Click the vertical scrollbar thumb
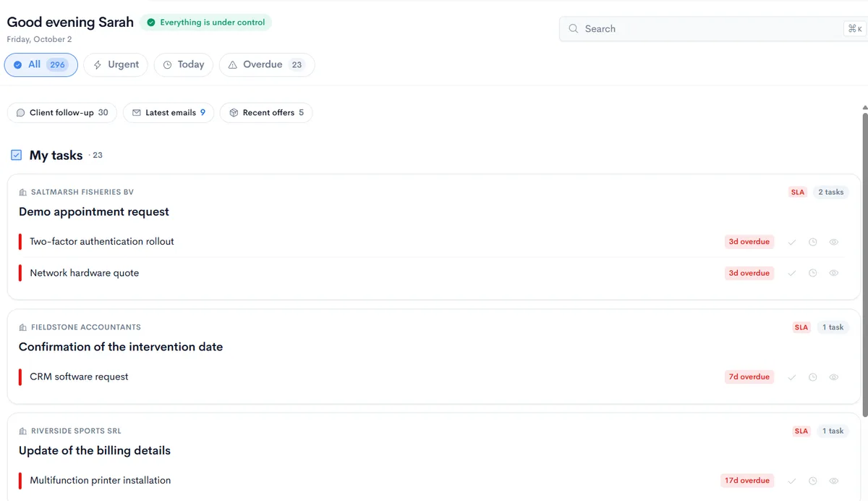This screenshot has height=501, width=868. (x=864, y=264)
